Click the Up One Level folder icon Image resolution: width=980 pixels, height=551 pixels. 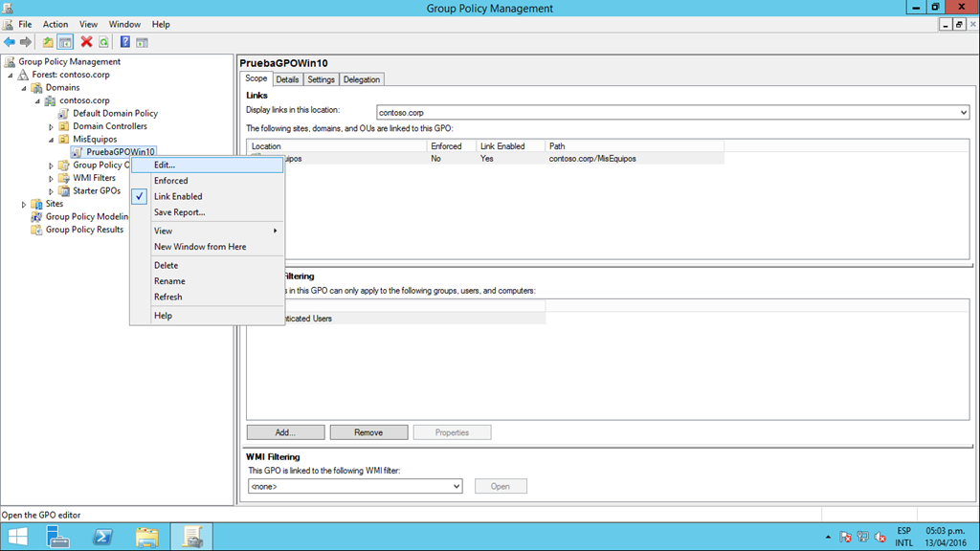(48, 42)
